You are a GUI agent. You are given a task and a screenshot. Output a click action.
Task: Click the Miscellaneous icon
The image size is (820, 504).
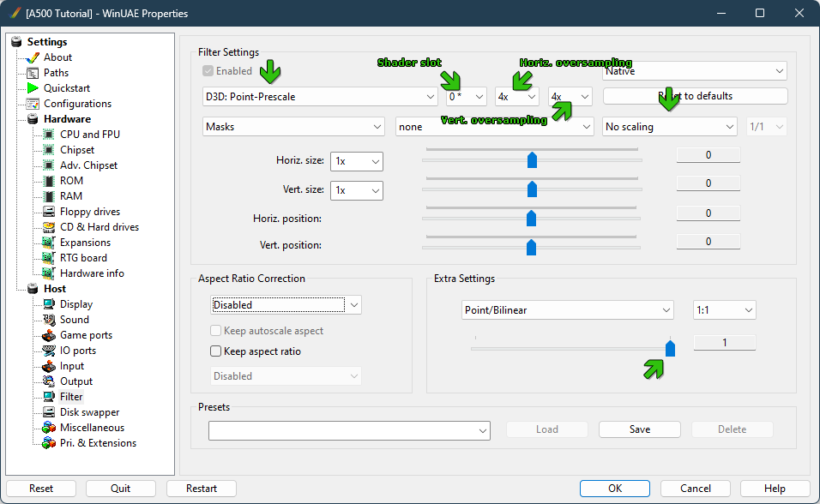pyautogui.click(x=49, y=428)
